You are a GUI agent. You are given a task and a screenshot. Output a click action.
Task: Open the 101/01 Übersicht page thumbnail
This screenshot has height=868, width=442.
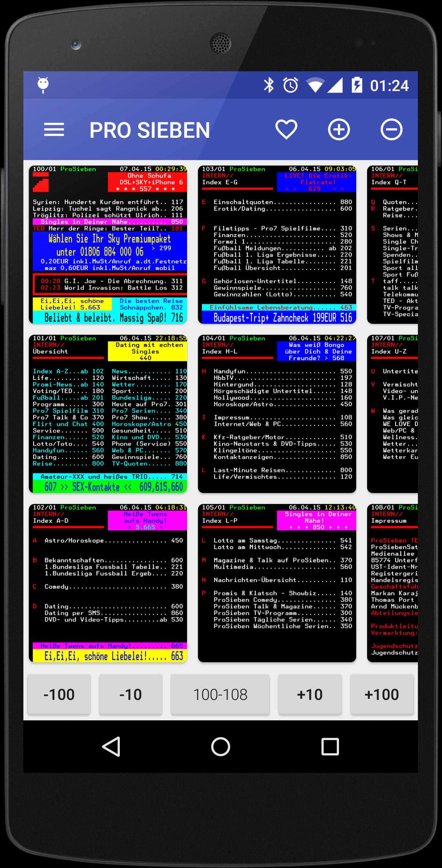(x=108, y=414)
